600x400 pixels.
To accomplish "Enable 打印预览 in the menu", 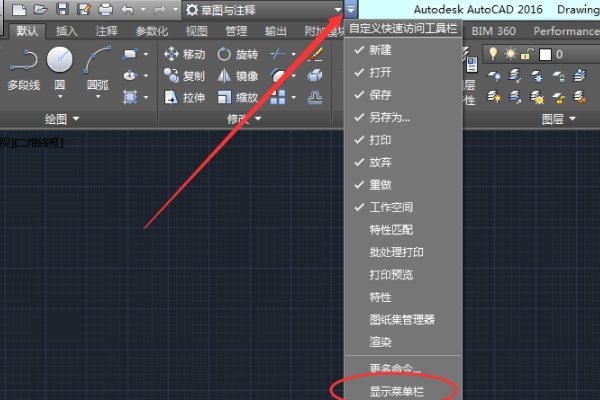I will pyautogui.click(x=403, y=275).
